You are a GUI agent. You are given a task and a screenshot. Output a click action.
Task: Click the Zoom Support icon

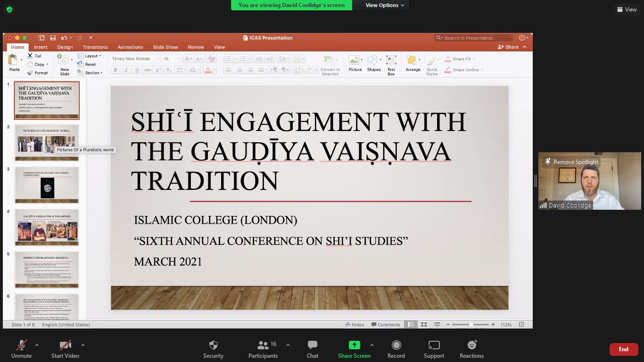click(434, 345)
